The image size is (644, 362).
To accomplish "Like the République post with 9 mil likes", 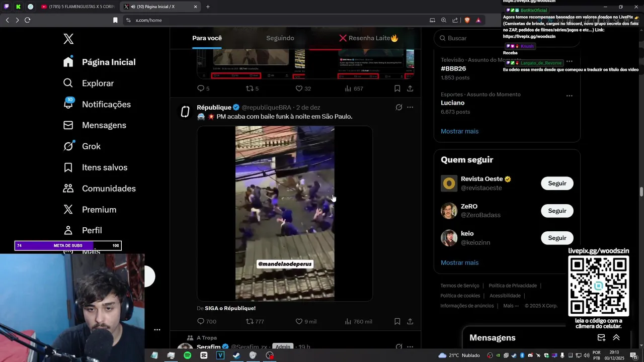I will 305,321.
